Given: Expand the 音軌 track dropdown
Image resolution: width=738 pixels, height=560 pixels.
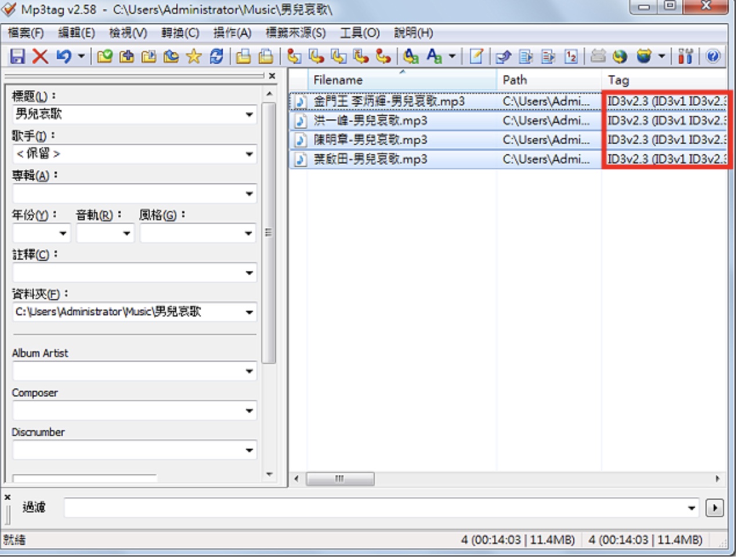Looking at the screenshot, I should click(127, 234).
